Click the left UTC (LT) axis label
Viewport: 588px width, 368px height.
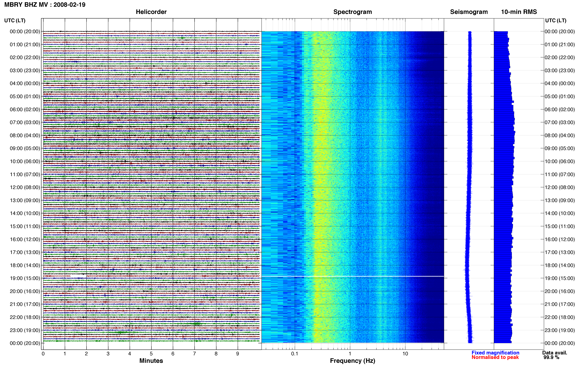pyautogui.click(x=15, y=20)
